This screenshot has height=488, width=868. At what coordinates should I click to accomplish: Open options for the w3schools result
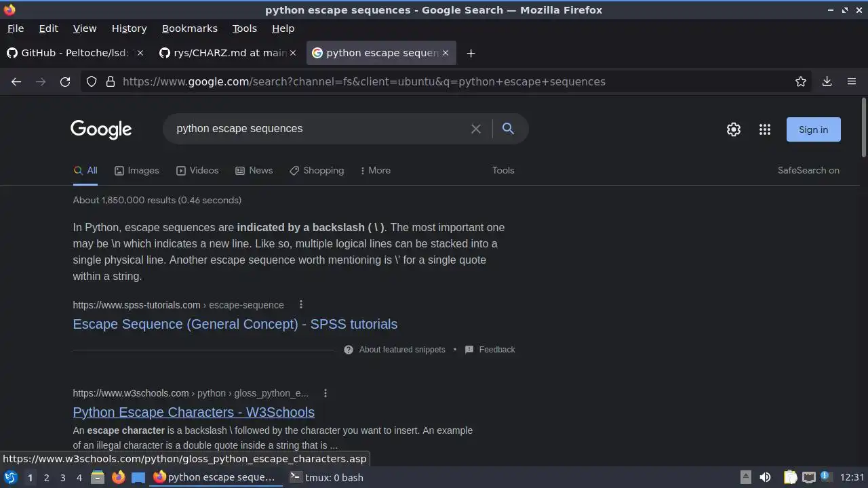[325, 393]
